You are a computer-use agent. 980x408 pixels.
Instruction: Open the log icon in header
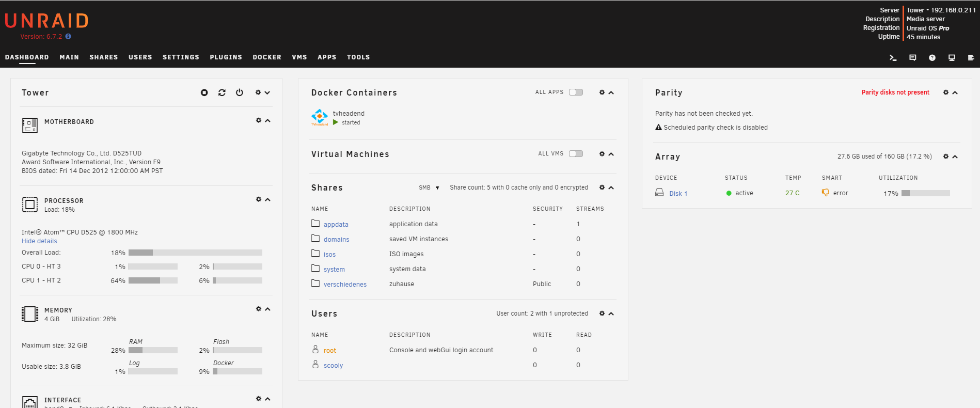[x=971, y=58]
